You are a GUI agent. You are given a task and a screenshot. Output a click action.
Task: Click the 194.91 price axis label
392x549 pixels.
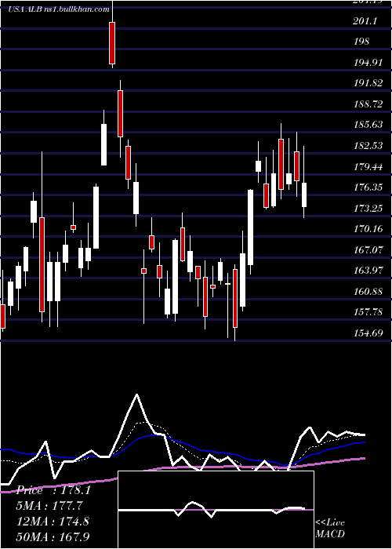[369, 63]
